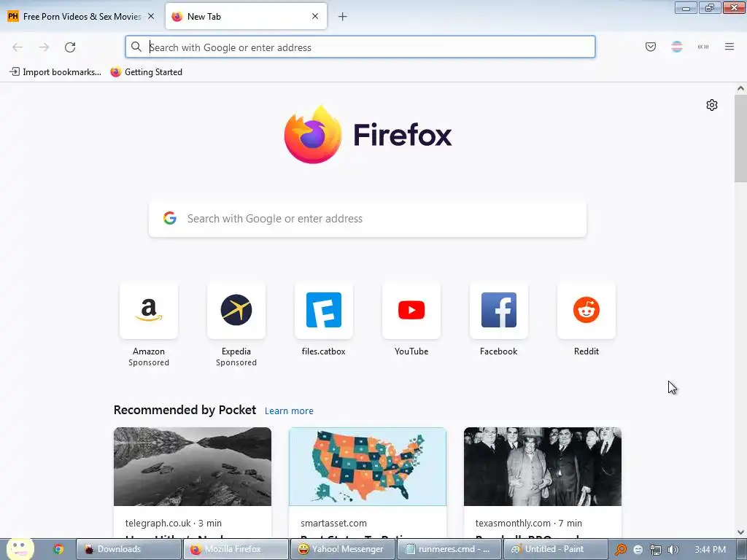Focus the page's Google search box

point(368,219)
